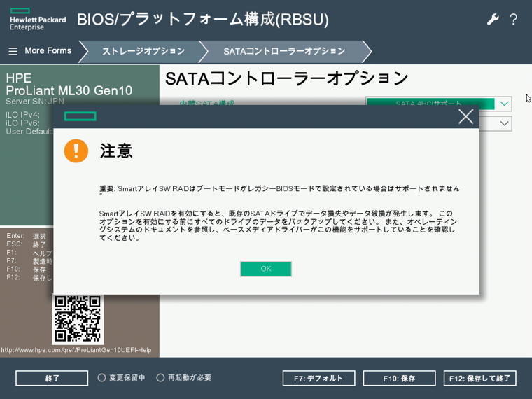Click F12: 保存して終了 button

(x=479, y=378)
